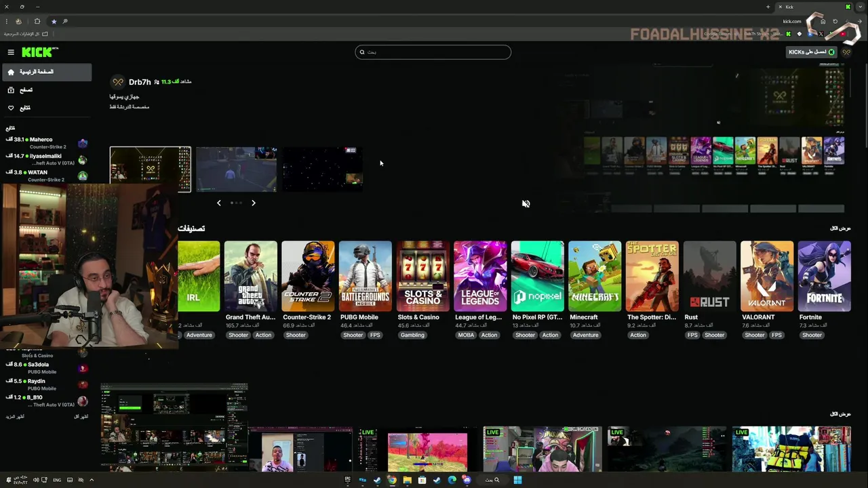Open a new browser tab
The height and width of the screenshot is (488, 868).
point(768,7)
